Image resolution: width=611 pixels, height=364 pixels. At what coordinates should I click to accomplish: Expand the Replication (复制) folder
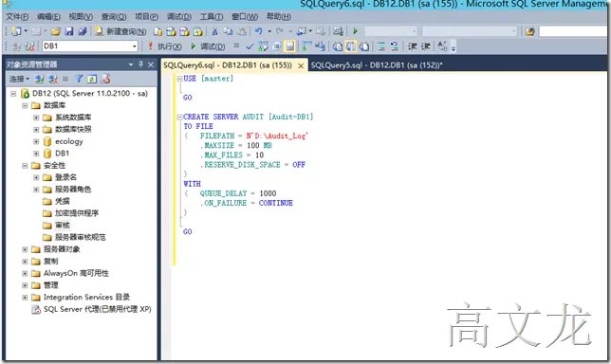click(25, 262)
